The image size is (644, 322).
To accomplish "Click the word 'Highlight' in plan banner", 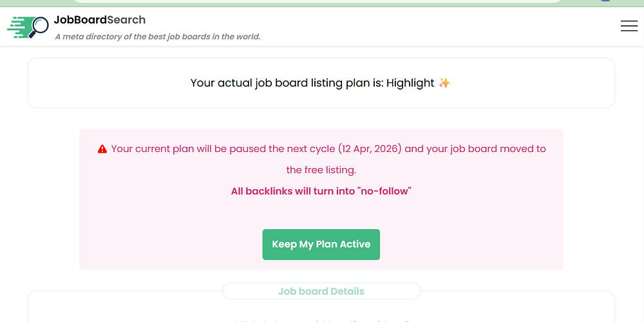I will click(x=410, y=83).
